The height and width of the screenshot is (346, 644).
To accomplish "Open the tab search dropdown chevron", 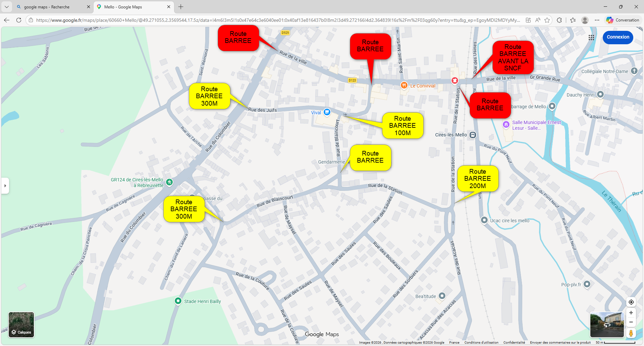I will coord(6,7).
